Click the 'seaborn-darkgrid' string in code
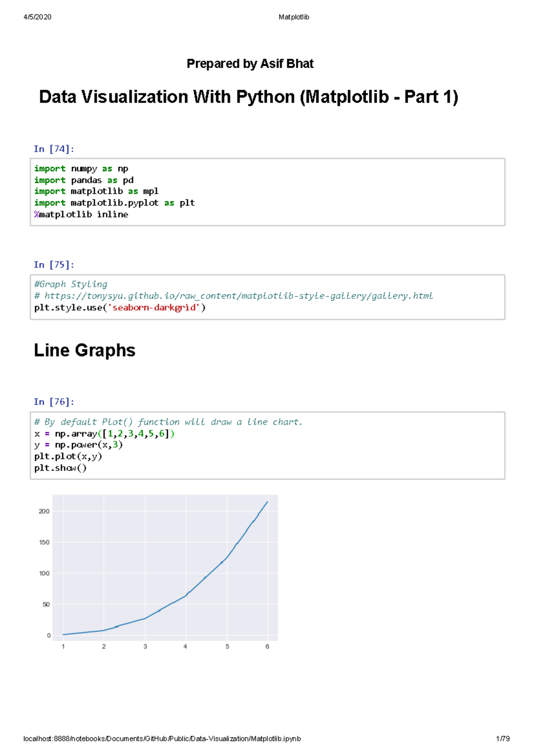This screenshot has height=756, width=534. pos(154,308)
